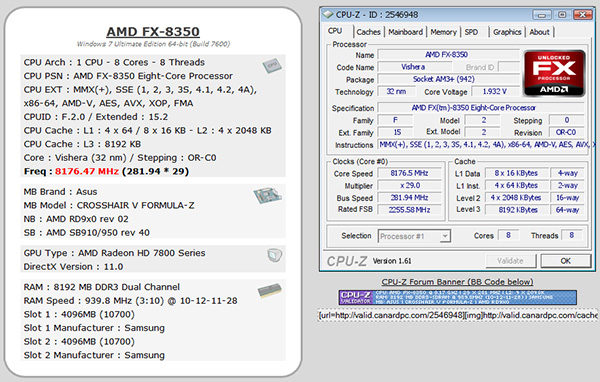The width and height of the screenshot is (600, 382).
Task: Click the Multiplier x 29.0 value
Action: [409, 185]
